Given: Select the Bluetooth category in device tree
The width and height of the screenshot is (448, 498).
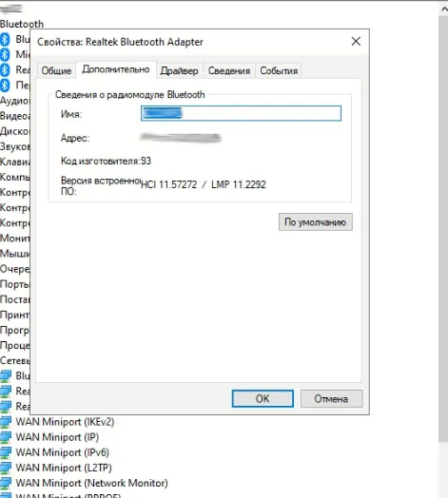Looking at the screenshot, I should [22, 24].
